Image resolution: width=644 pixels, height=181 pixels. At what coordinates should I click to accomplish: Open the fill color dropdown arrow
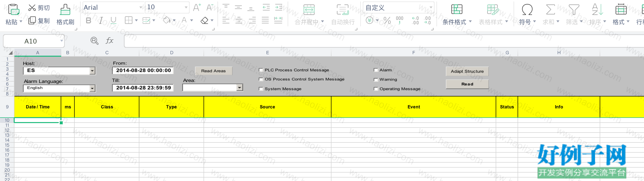coord(174,20)
